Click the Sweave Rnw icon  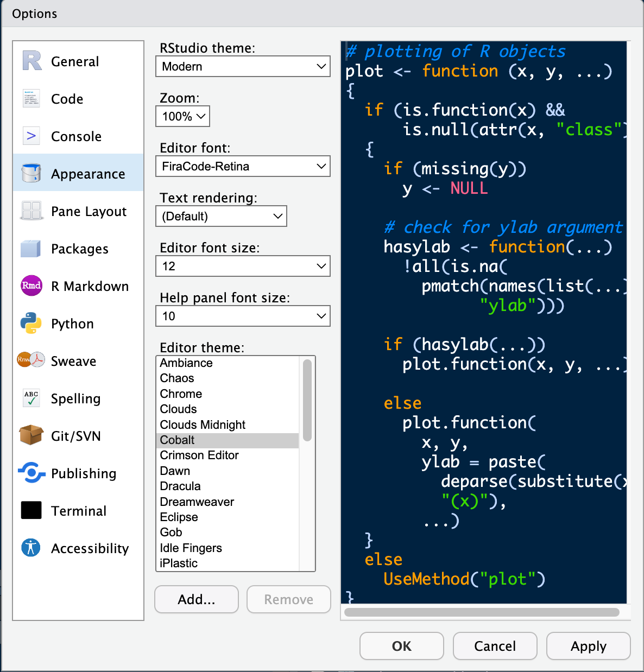[x=31, y=360]
